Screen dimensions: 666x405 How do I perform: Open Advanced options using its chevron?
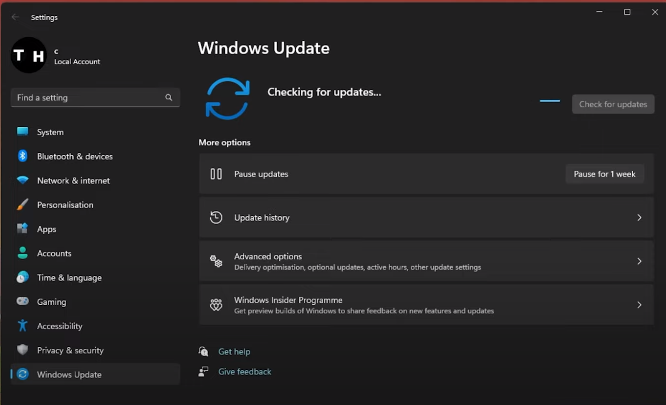(639, 261)
